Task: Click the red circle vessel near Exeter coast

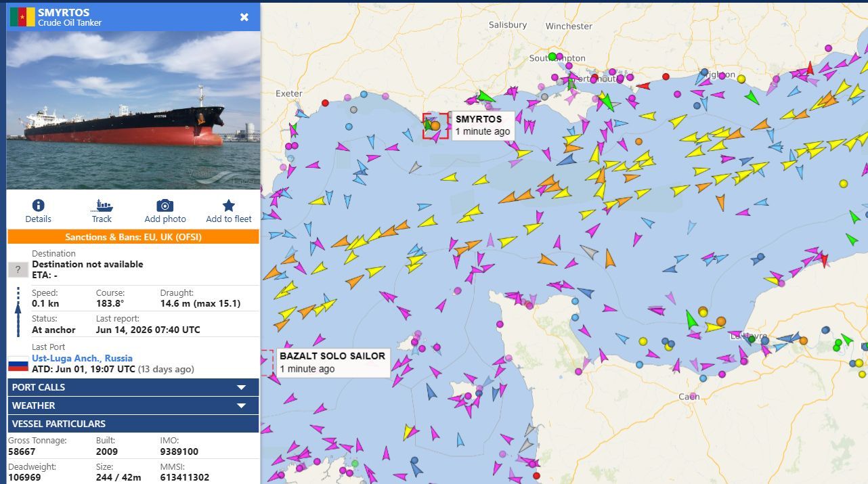Action: 325,103
